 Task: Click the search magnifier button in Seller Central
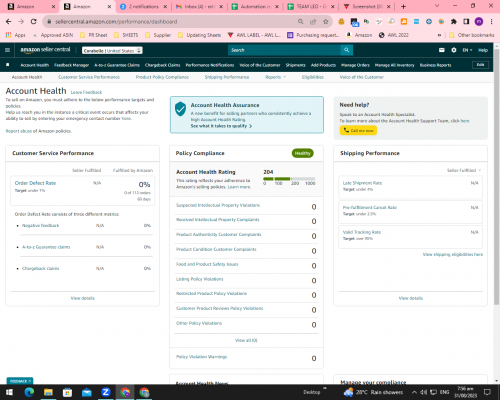pyautogui.click(x=347, y=50)
